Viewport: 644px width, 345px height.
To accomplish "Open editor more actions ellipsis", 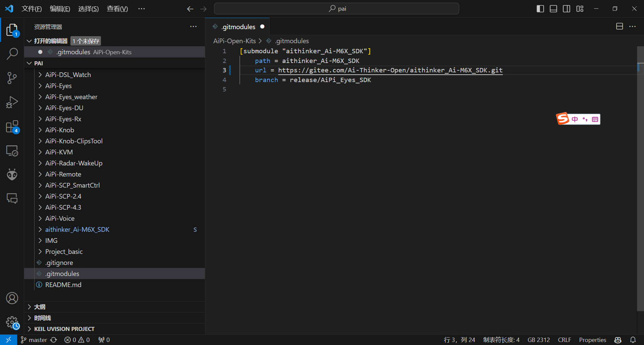I will pos(632,26).
